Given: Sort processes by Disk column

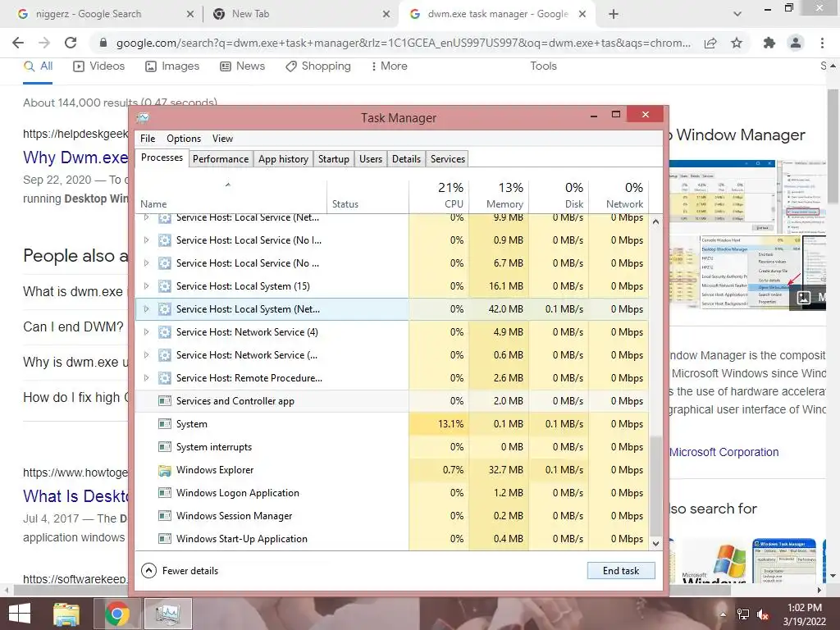Looking at the screenshot, I should (x=559, y=195).
